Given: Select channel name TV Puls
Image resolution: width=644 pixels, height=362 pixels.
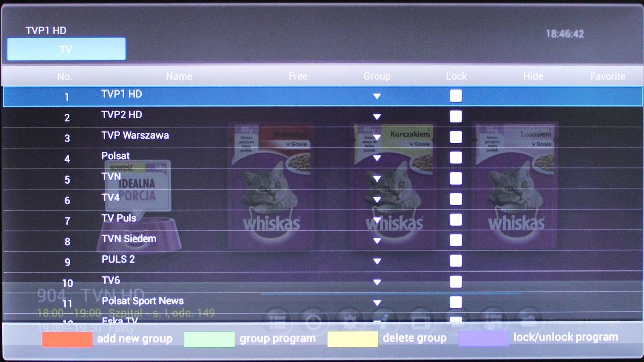Looking at the screenshot, I should point(119,218).
